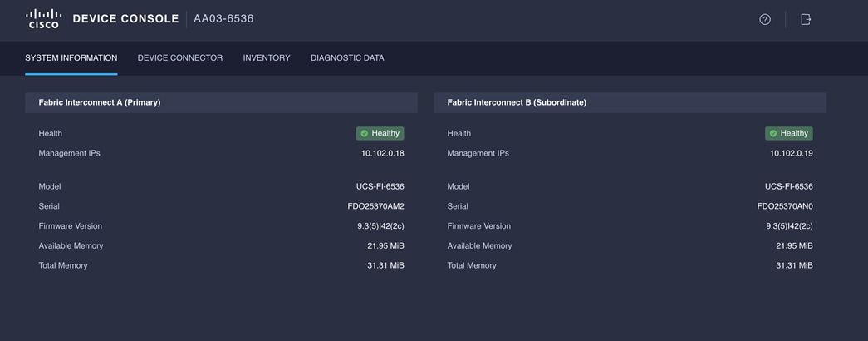Click 21.95 MiB available memory for Fabric B

click(794, 245)
